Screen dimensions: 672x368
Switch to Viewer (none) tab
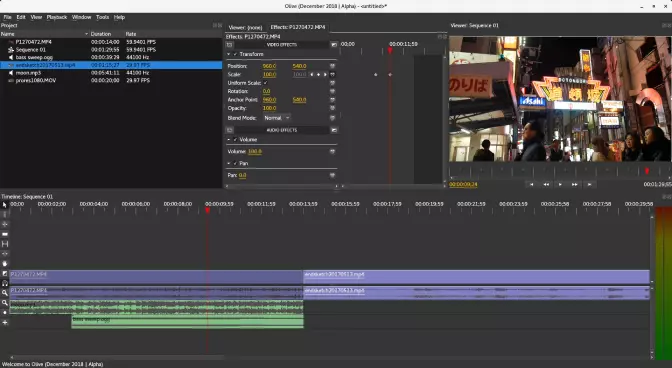coord(245,27)
